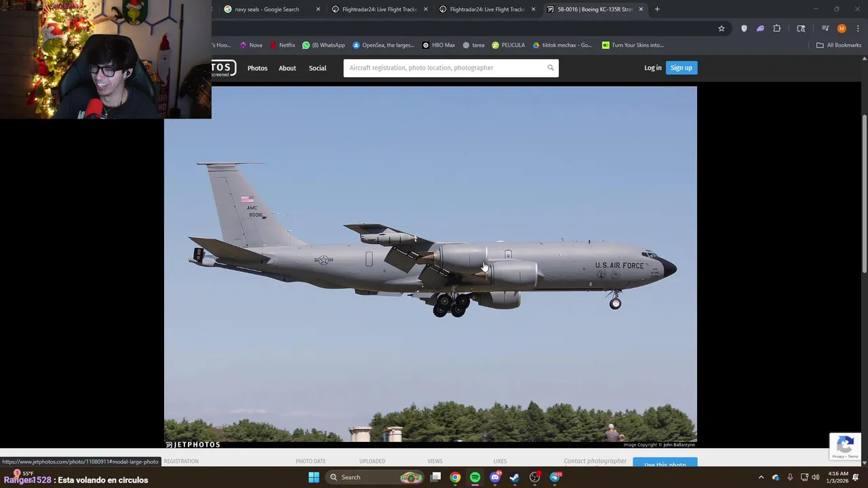Open the notifications bell in taskbar
The image size is (868, 488).
[856, 477]
